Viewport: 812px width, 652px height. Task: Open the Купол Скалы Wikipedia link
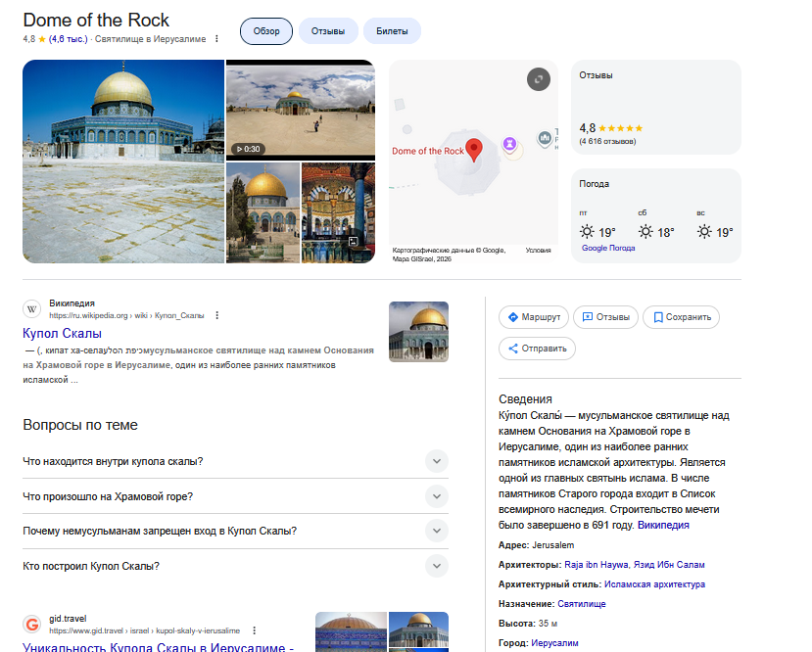(x=62, y=333)
